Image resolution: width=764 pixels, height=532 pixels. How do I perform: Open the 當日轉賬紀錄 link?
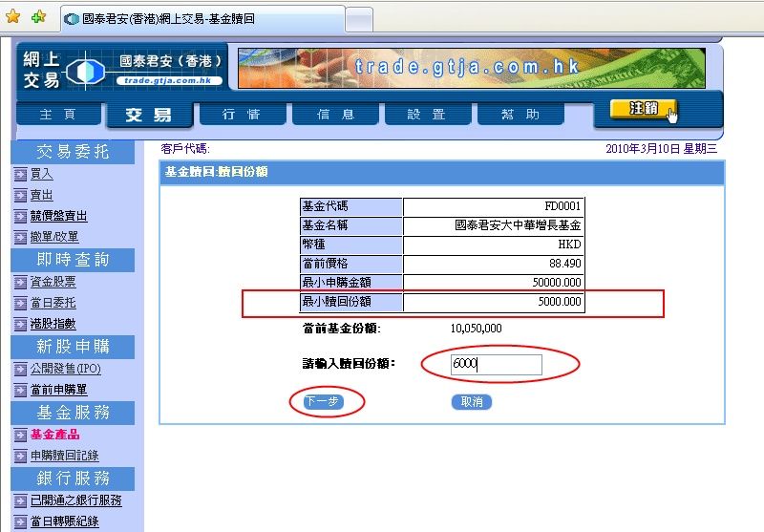point(64,521)
